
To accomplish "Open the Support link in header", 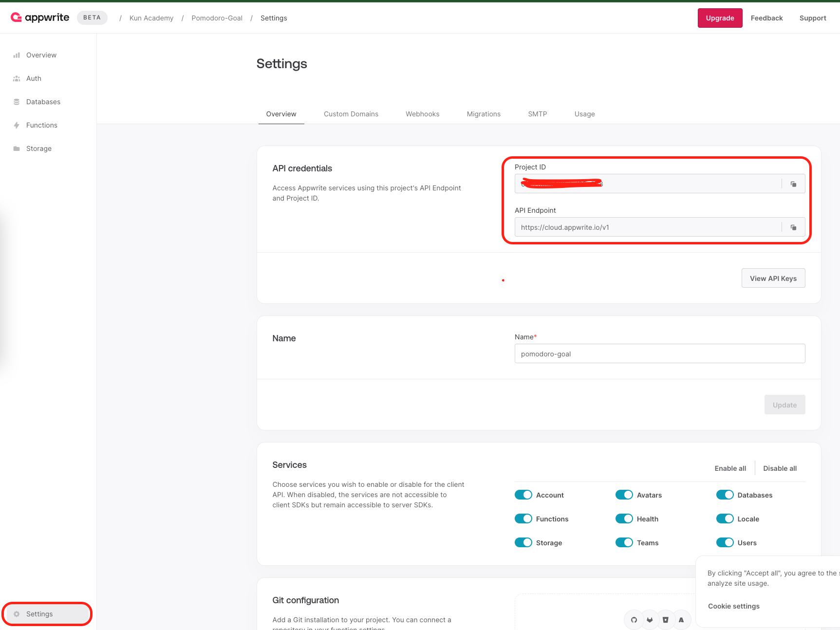I will (813, 18).
